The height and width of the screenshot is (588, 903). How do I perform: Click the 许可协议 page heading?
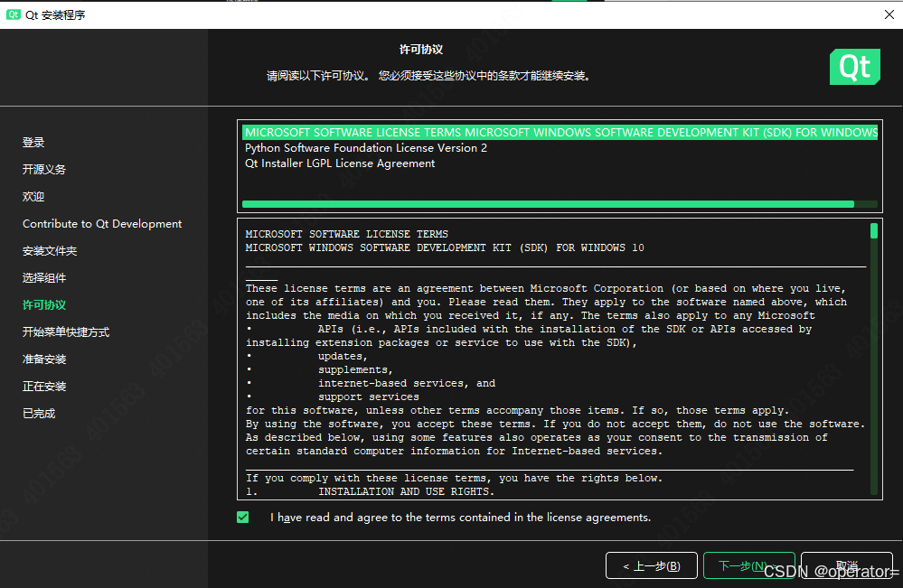coord(421,50)
